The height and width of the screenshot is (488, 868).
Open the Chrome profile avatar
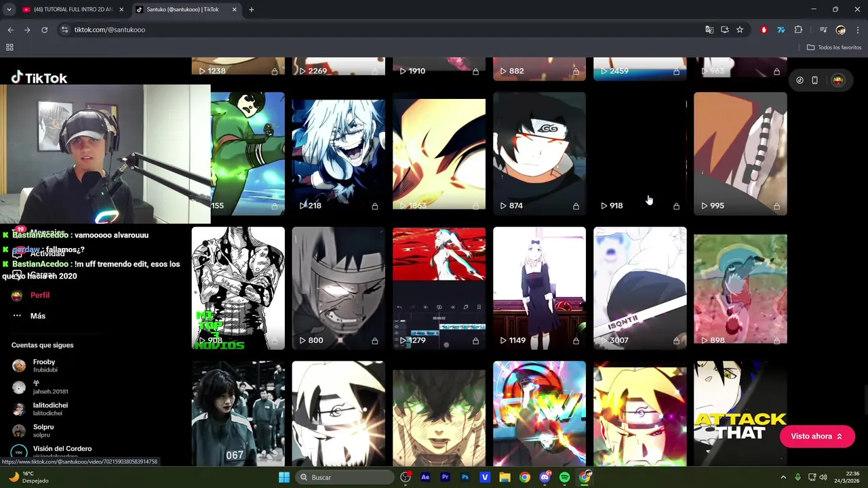(841, 30)
